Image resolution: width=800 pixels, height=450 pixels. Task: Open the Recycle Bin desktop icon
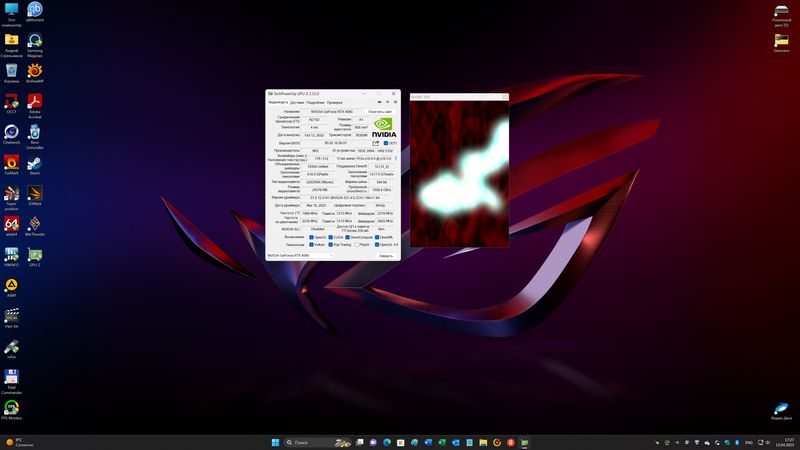coord(11,73)
